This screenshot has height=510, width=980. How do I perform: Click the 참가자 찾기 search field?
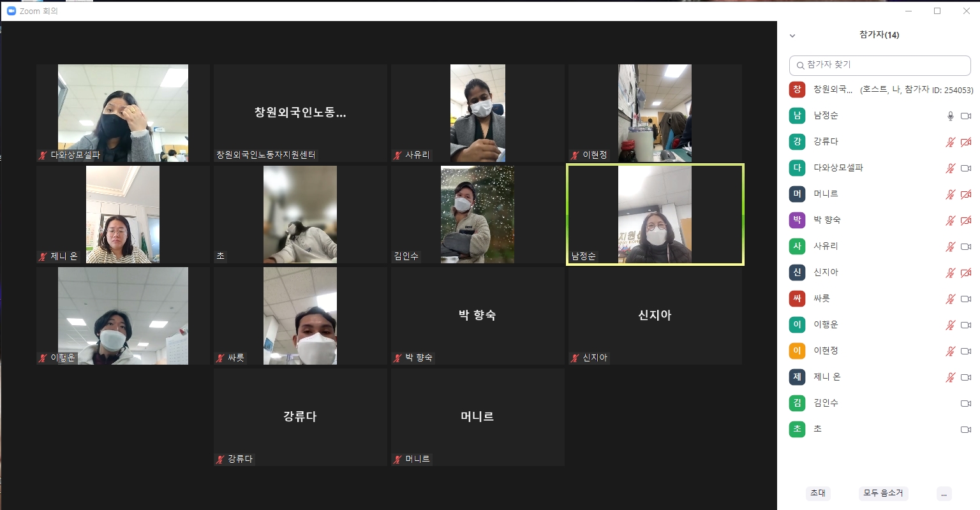coord(880,65)
